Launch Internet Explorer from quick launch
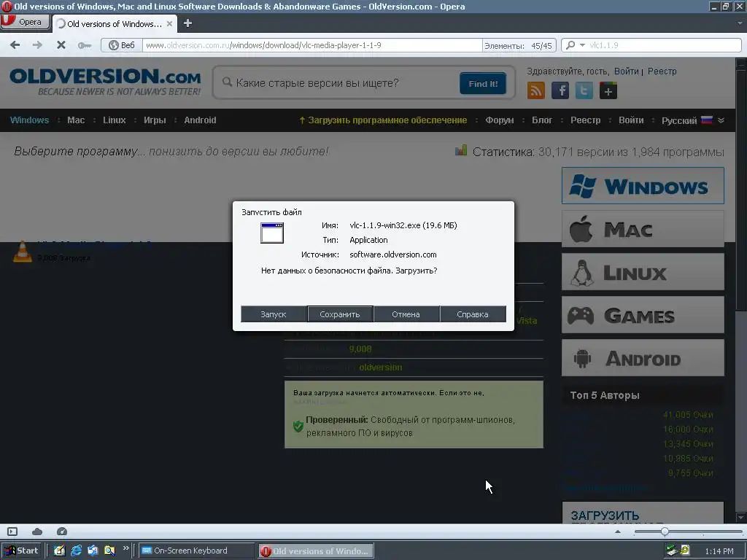 coord(76,551)
